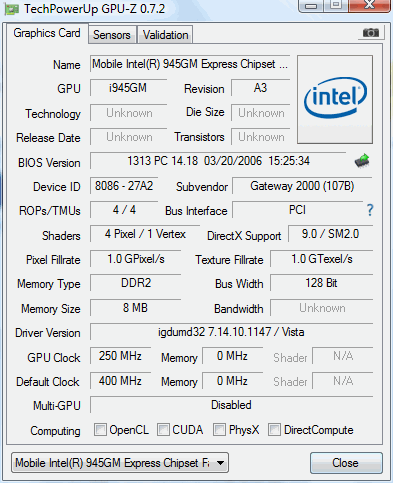Click the Default Clock value 400 MHz
The width and height of the screenshot is (393, 483).
coord(120,381)
